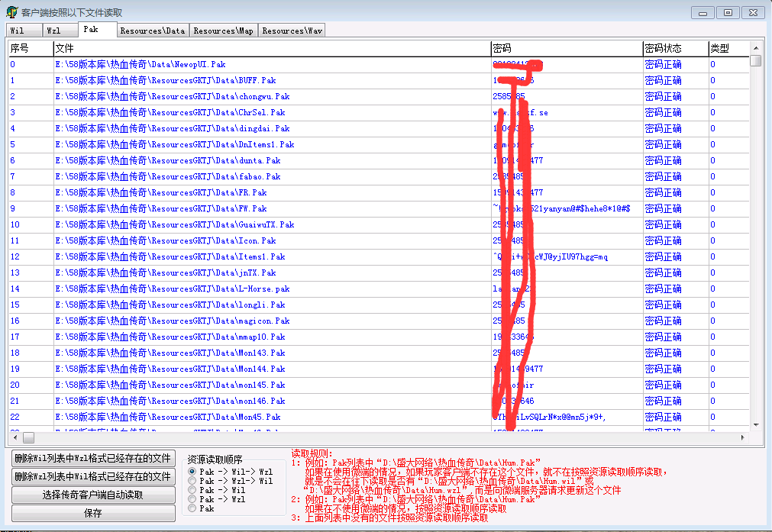
Task: Switch to the Wzl tab
Action: [60, 31]
